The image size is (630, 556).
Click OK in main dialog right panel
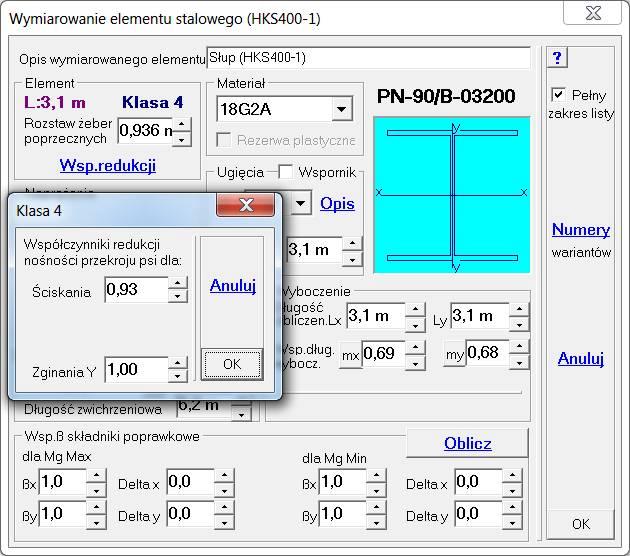click(581, 524)
